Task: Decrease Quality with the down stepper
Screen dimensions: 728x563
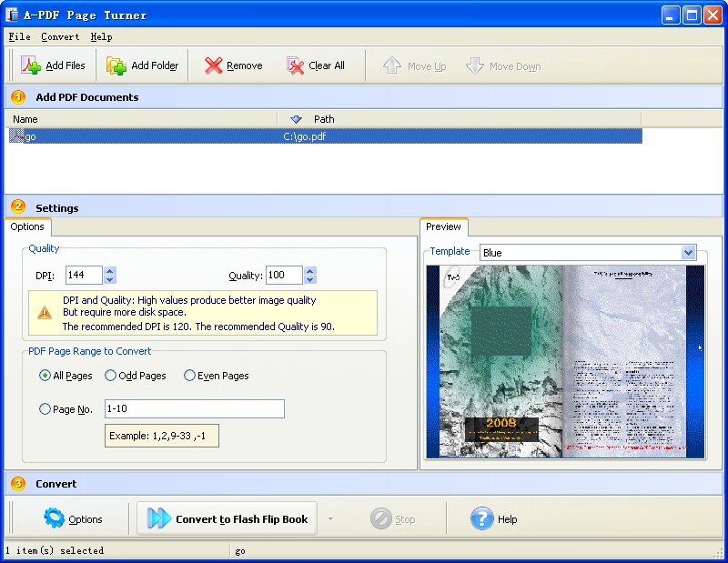Action: [308, 279]
